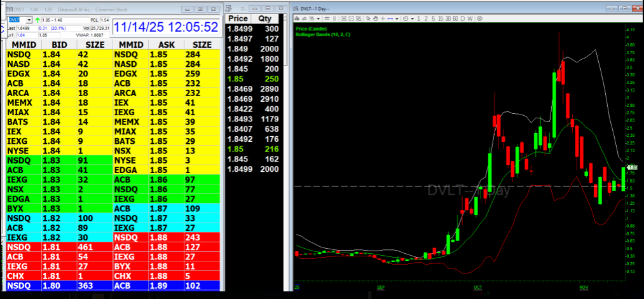Image resolution: width=644 pixels, height=299 pixels.
Task: Select the arrow pointer tool in chart toolbar
Action: point(369,19)
